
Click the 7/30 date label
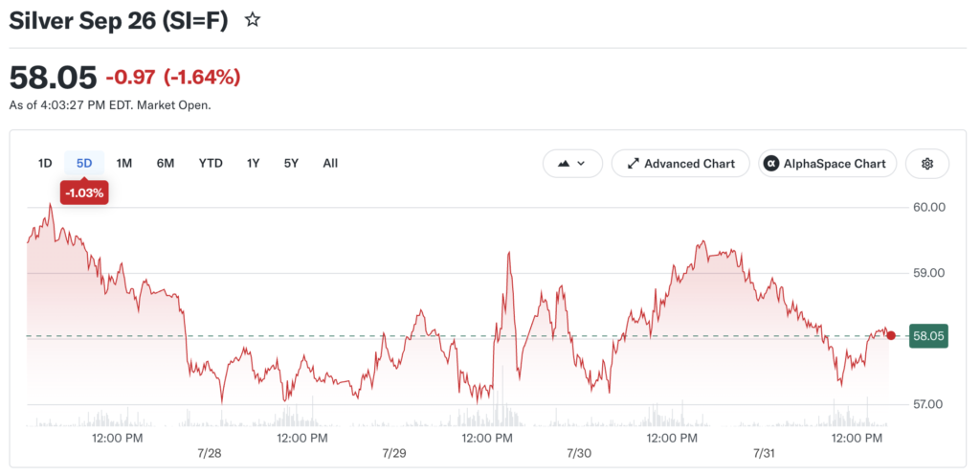click(579, 453)
